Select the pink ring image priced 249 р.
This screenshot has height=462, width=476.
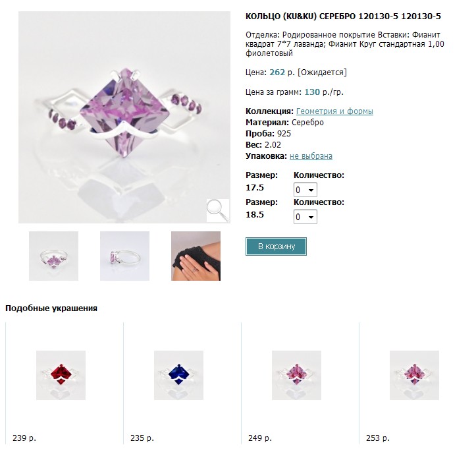point(296,375)
